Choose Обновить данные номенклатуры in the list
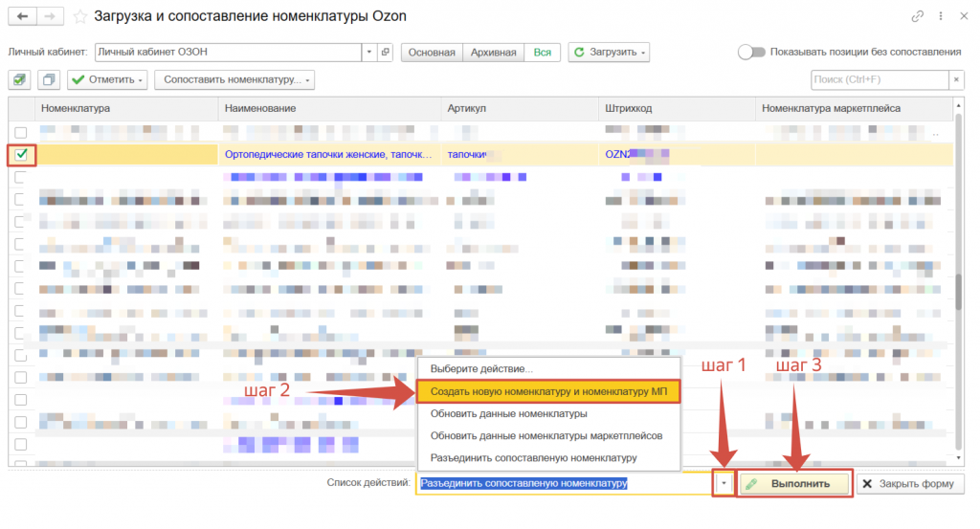This screenshot has width=980, height=529. coord(508,414)
